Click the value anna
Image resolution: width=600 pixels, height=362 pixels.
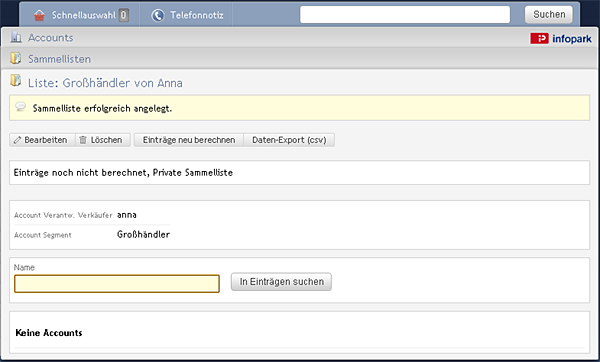tap(127, 215)
